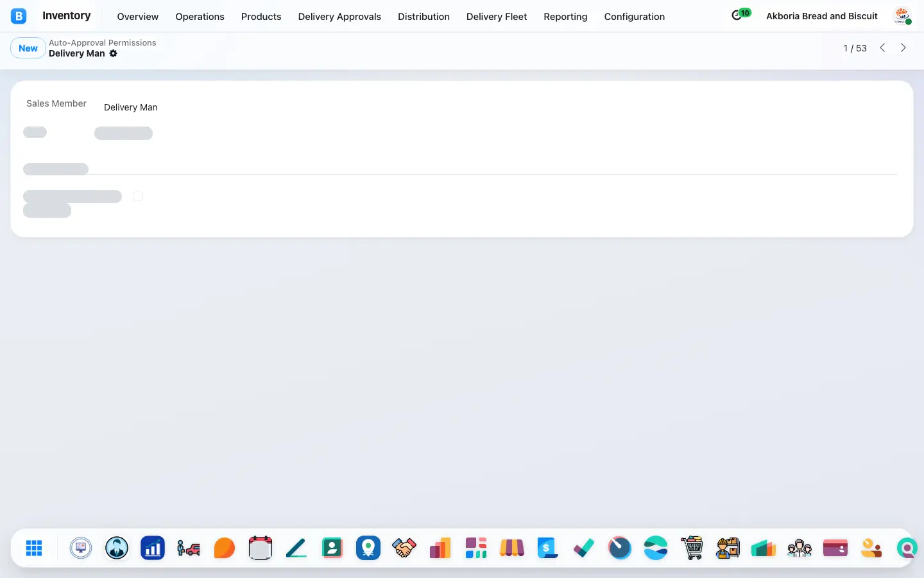
Task: Go to the next record arrow
Action: pyautogui.click(x=903, y=48)
